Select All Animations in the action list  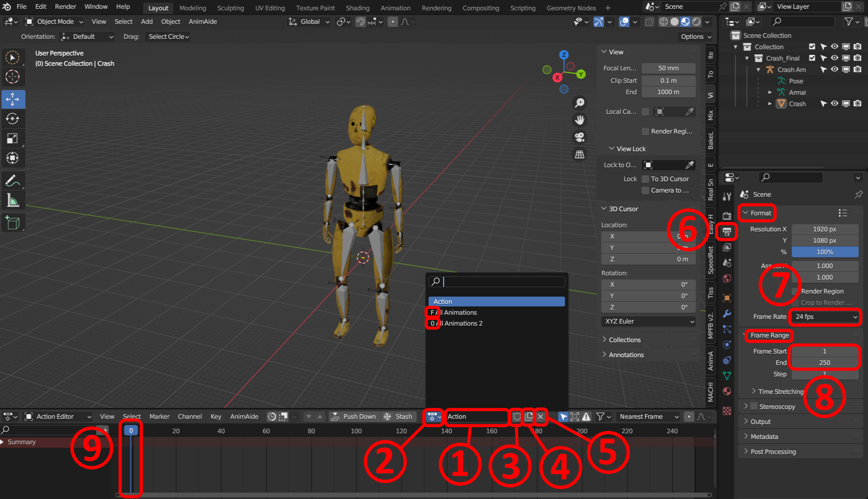(496, 313)
